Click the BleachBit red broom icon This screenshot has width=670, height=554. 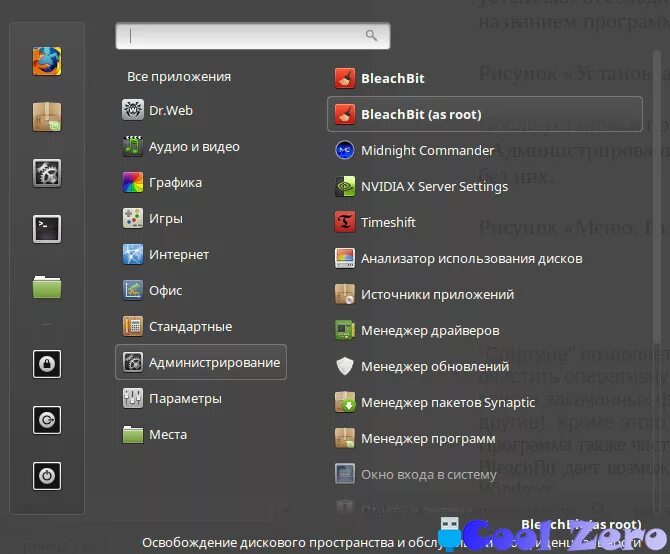(345, 78)
